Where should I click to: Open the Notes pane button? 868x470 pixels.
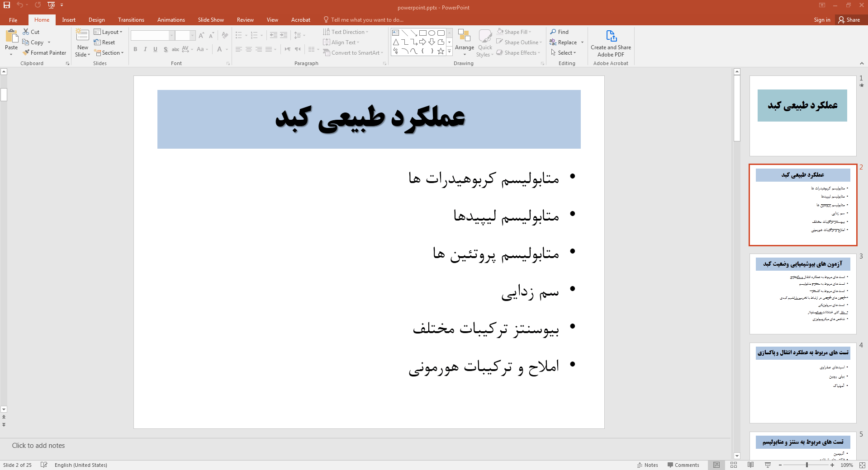coord(647,465)
